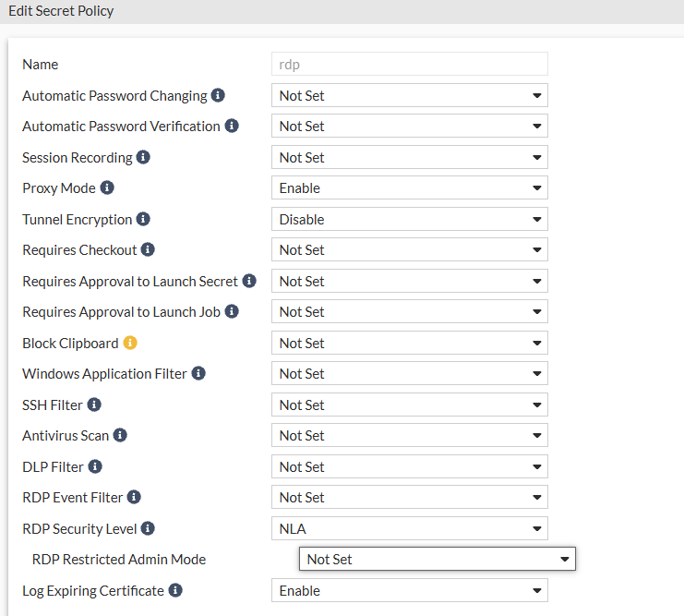Expand the Requires Approval to Launch Secret dropdown
Screen dimensions: 684x616
click(409, 281)
